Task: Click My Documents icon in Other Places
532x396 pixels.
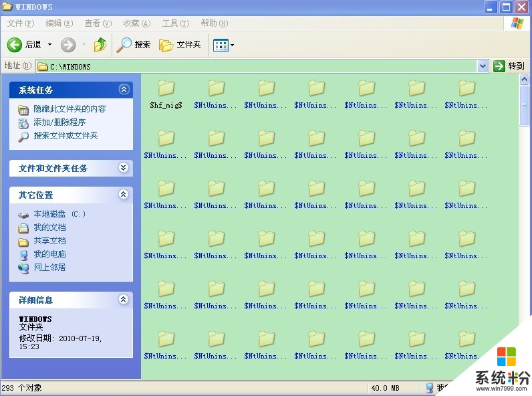Action: point(23,228)
